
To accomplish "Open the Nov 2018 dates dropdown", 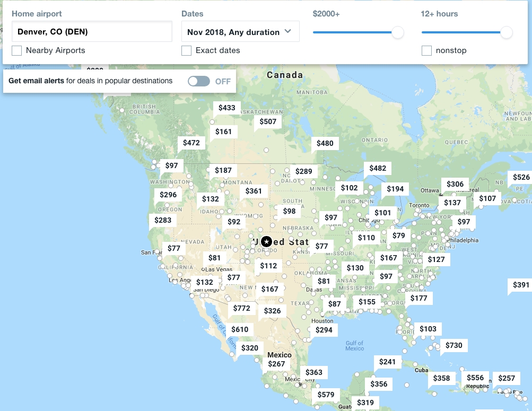I will (x=240, y=32).
